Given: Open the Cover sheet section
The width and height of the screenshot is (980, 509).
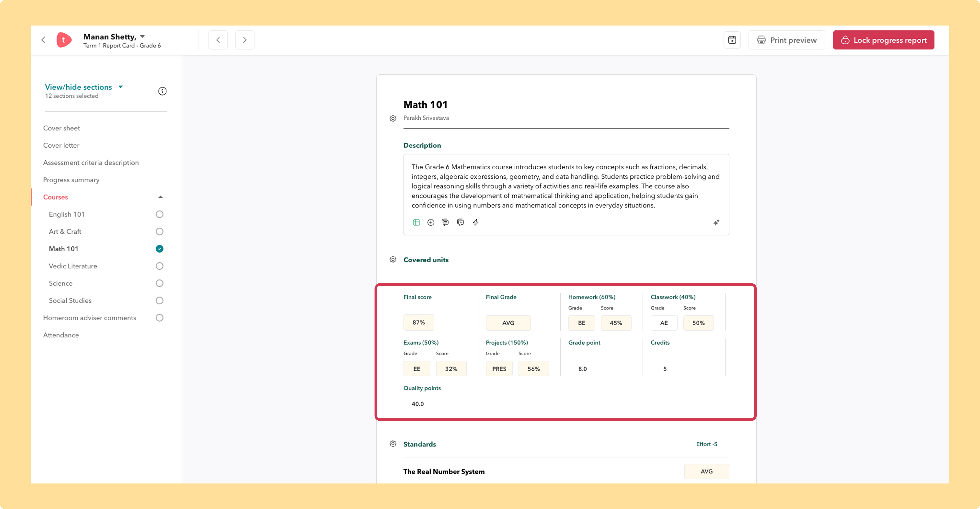Looking at the screenshot, I should [62, 128].
